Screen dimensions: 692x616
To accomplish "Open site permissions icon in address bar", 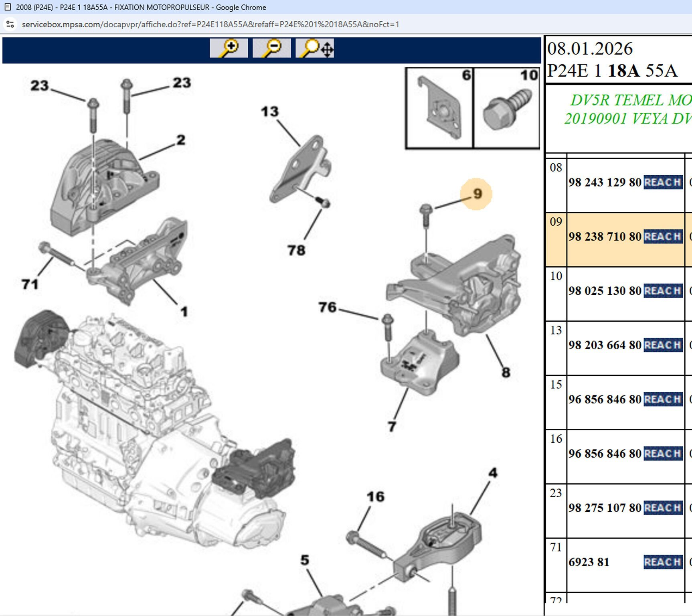I will pyautogui.click(x=10, y=24).
